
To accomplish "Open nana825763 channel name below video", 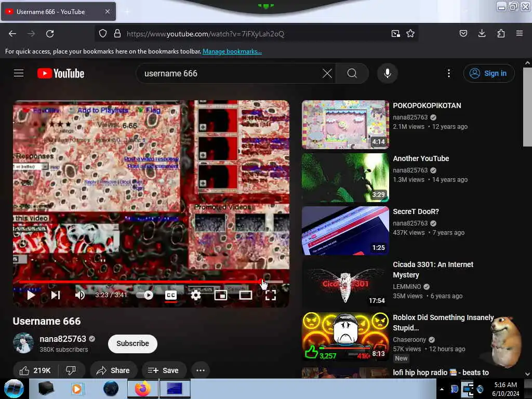I will pyautogui.click(x=63, y=339).
